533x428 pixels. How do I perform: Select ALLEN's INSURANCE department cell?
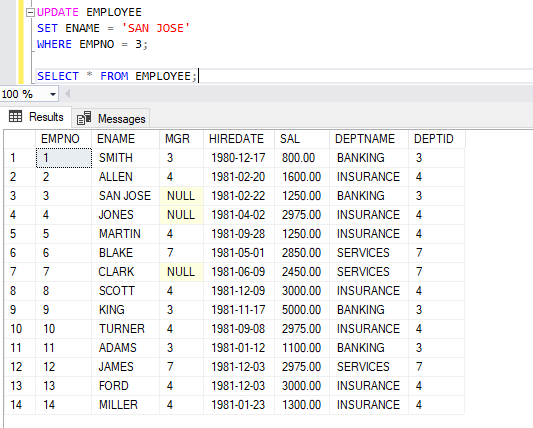369,177
